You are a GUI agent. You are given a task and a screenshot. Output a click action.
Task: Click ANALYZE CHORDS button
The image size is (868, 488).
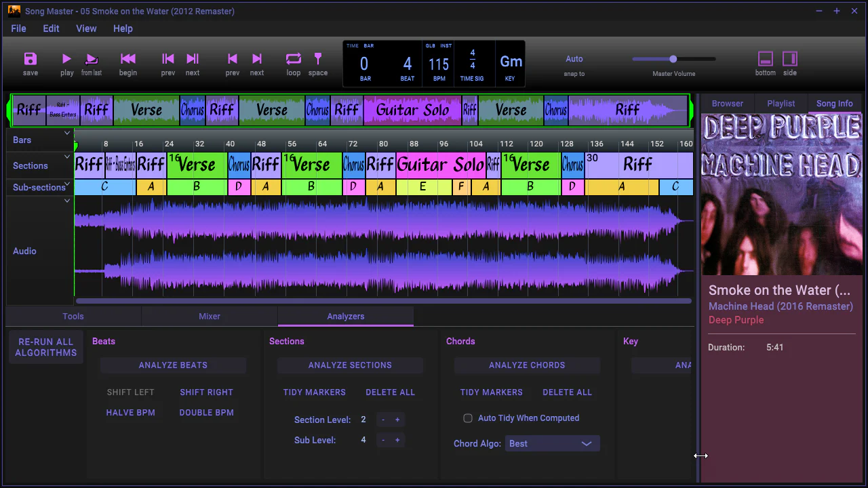[527, 365]
